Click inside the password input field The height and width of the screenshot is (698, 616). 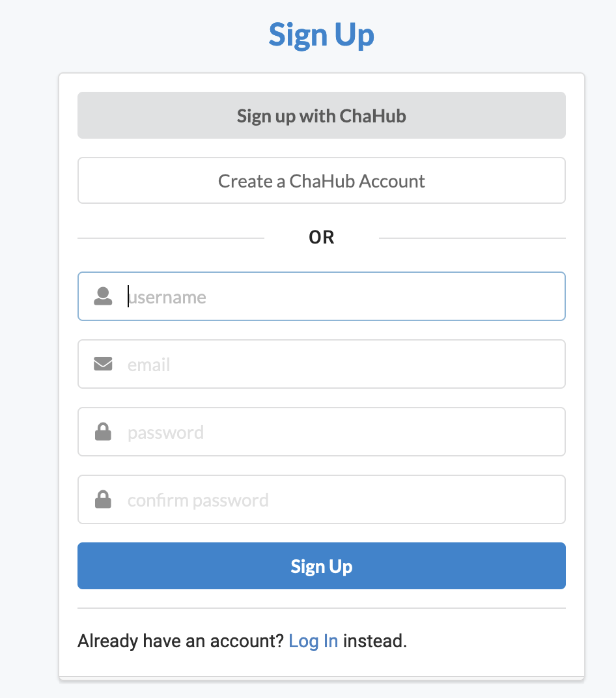(x=293, y=432)
